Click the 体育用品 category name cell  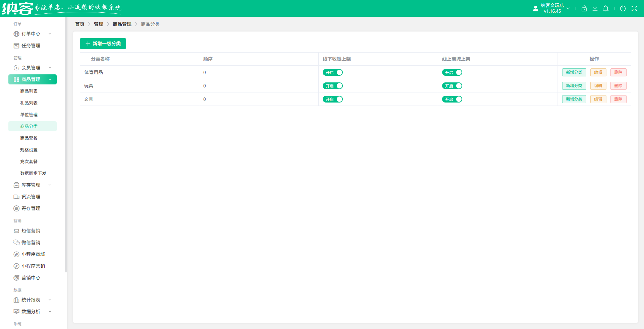point(140,72)
